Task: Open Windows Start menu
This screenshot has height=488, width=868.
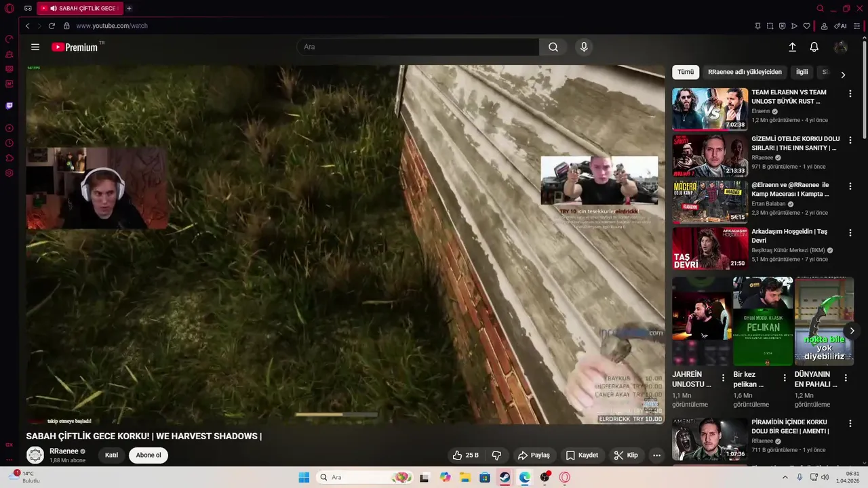Action: (x=304, y=477)
